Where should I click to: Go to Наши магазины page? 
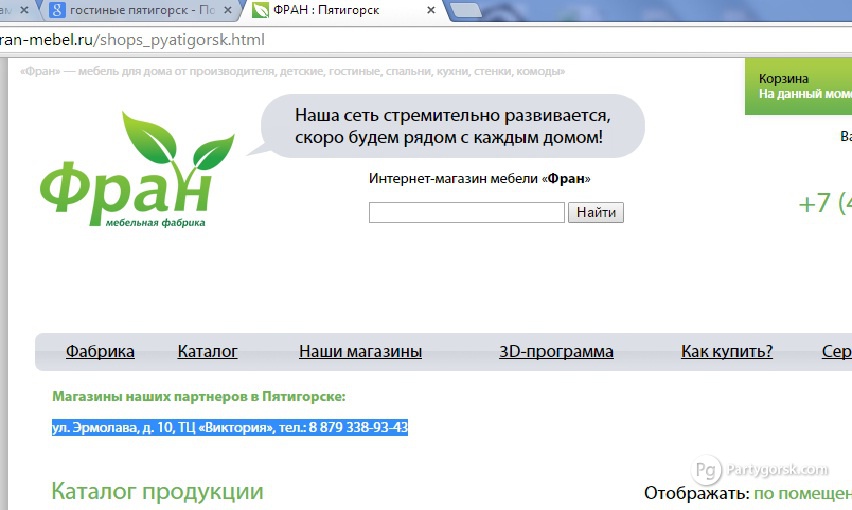(x=360, y=351)
